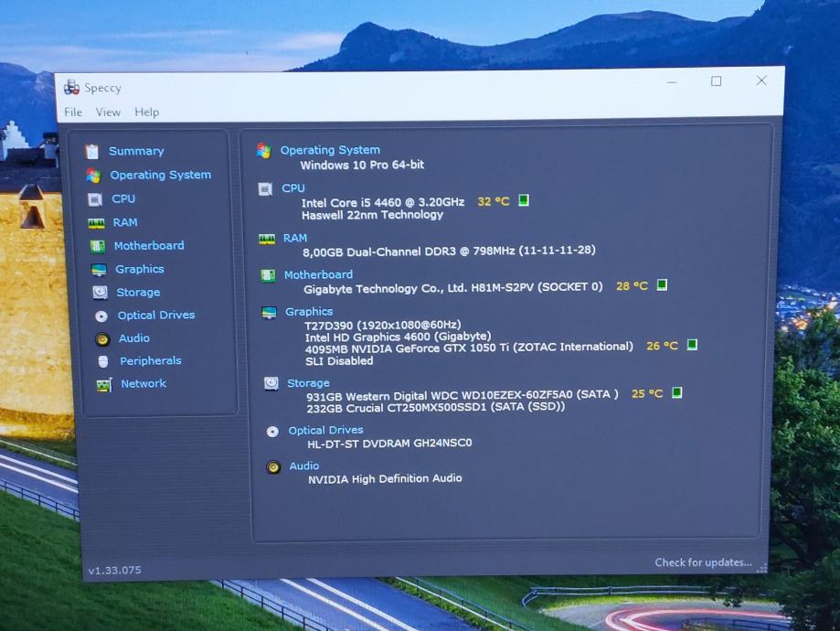Open the File menu
This screenshot has width=840, height=631.
pyautogui.click(x=73, y=112)
